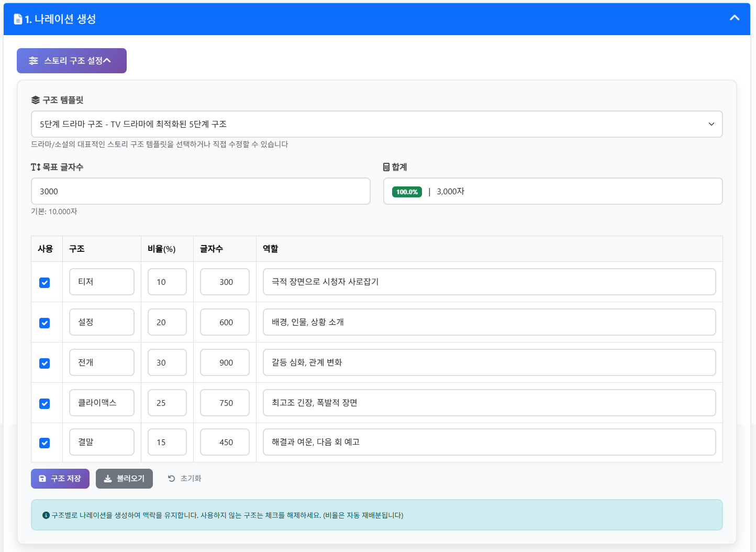Open the 구조 템플릿 dropdown

click(377, 124)
